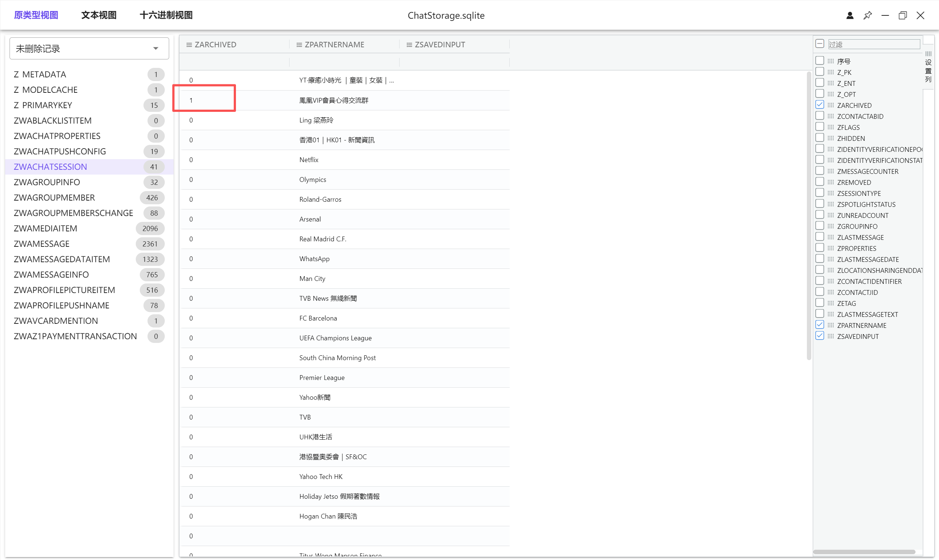Click drag handle icon beside ZHIDDEN column
The image size is (939, 560).
click(x=831, y=138)
